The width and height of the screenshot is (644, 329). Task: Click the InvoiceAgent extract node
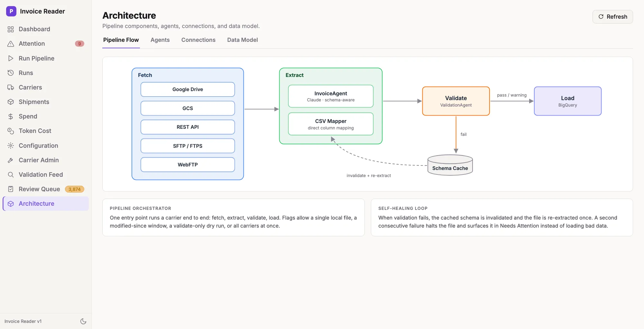331,96
